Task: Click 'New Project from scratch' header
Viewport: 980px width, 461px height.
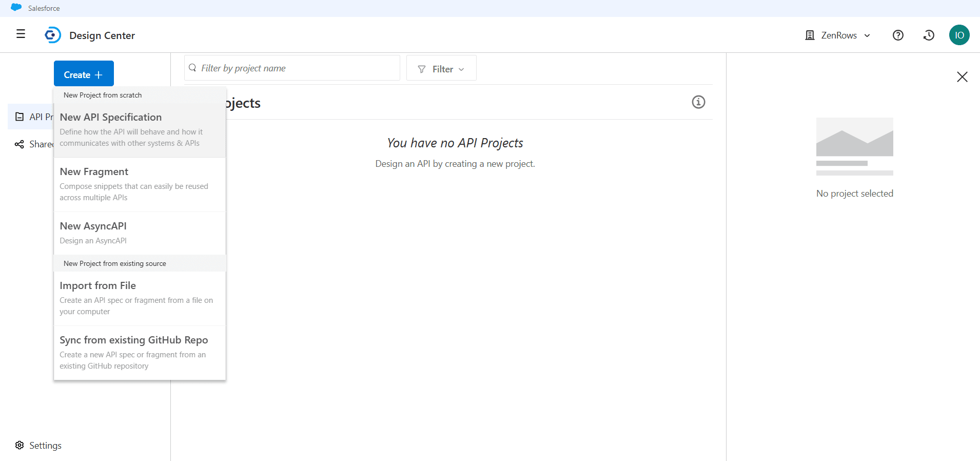Action: coord(103,95)
